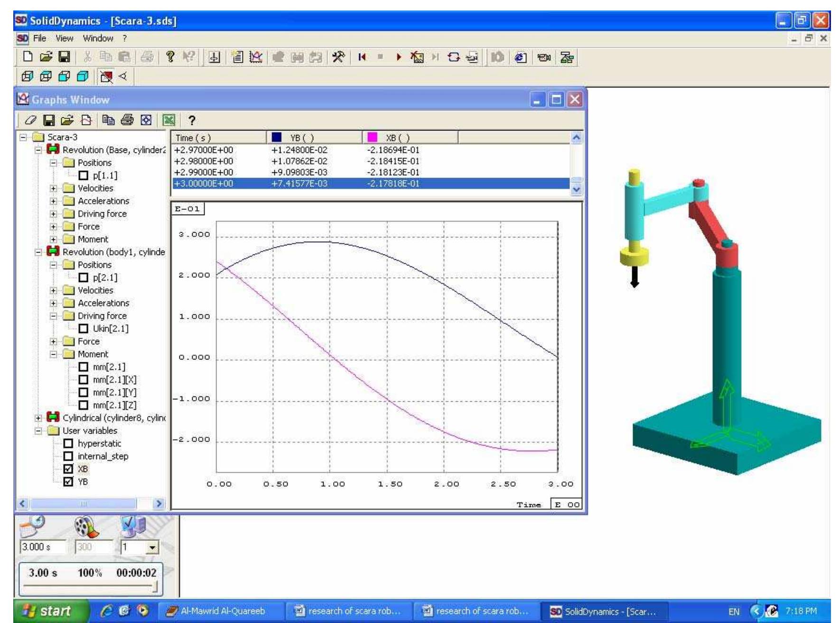This screenshot has height=623, width=840.
Task: Check the hyperstatic variable box
Action: (x=68, y=444)
